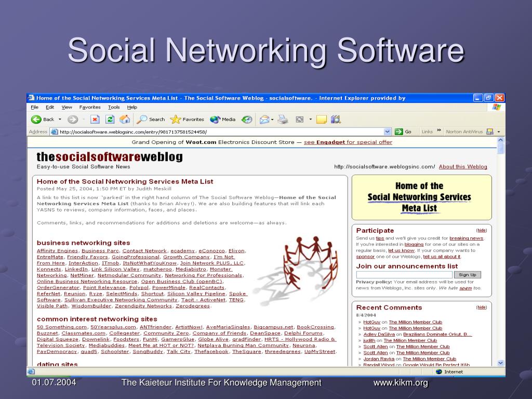
Task: Stop loading with the red X icon
Action: coord(95,119)
